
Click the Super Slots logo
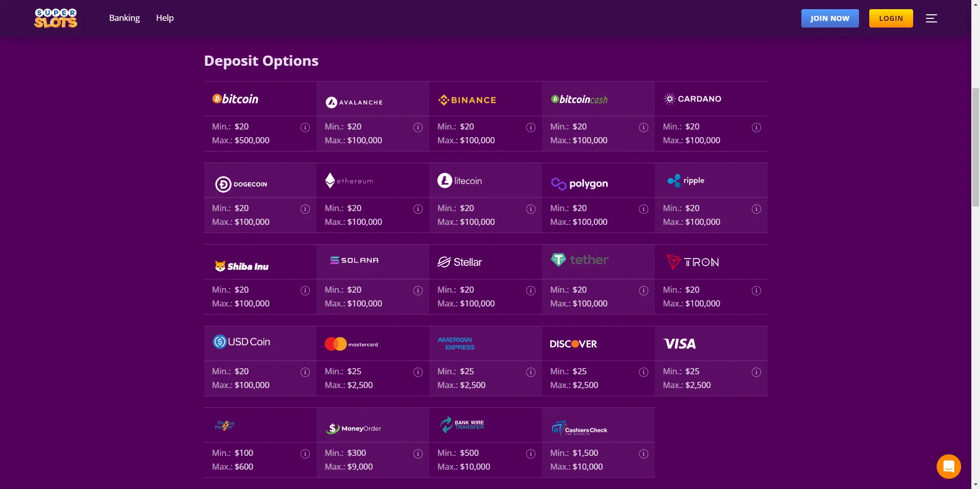[x=56, y=18]
